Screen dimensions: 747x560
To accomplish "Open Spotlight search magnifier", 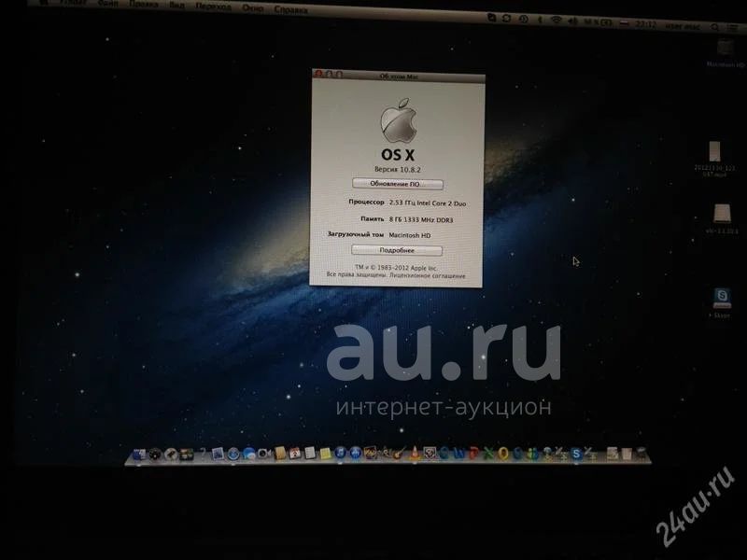I will click(714, 27).
